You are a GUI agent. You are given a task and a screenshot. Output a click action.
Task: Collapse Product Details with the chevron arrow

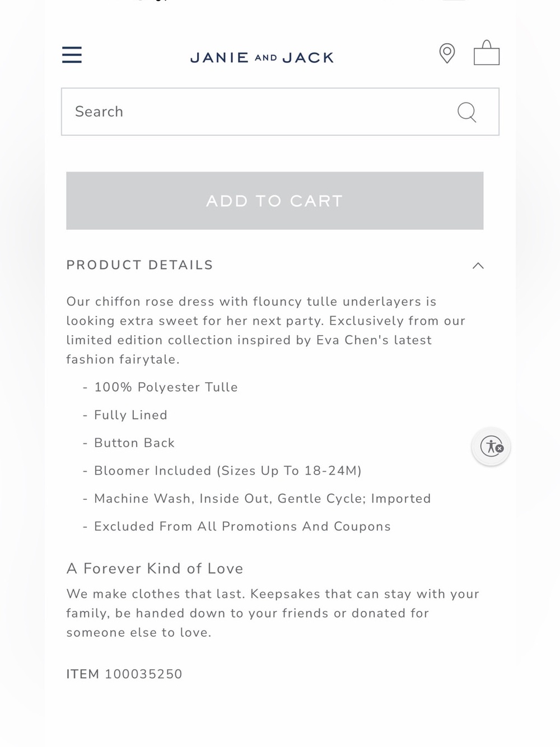(478, 266)
